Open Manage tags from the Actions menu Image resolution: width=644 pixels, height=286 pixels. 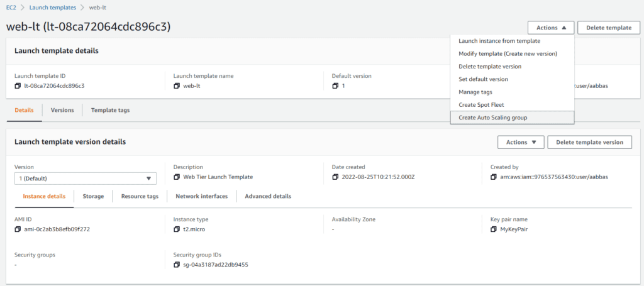512,92
